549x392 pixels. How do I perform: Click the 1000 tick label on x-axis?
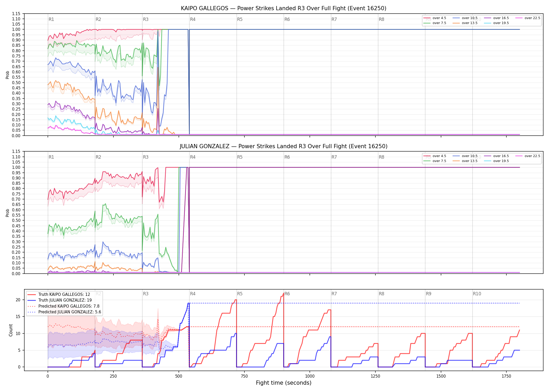click(310, 376)
